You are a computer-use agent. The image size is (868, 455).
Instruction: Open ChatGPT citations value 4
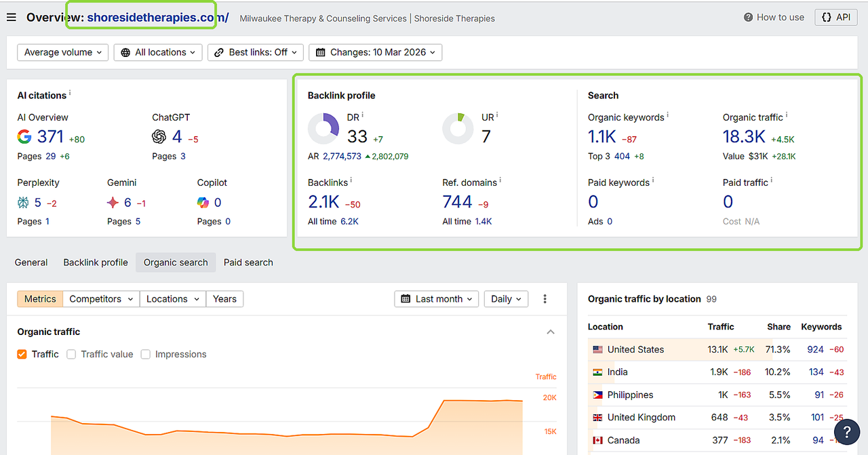pos(177,137)
